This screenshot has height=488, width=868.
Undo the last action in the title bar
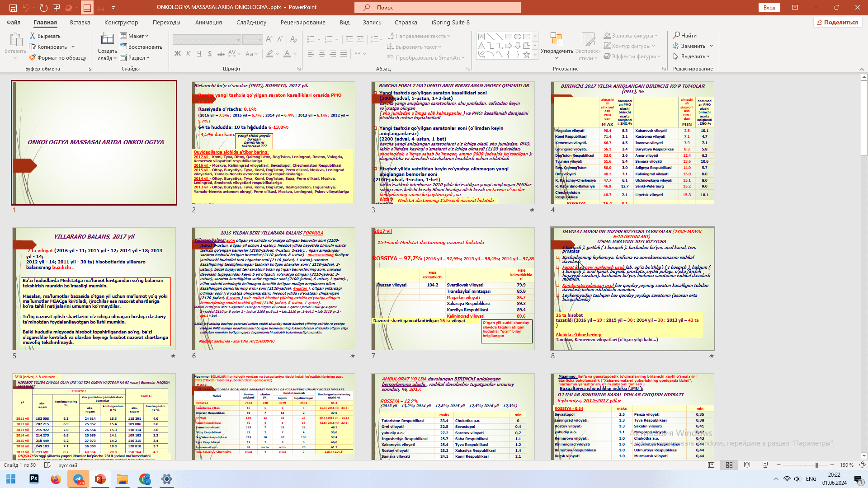pyautogui.click(x=26, y=8)
